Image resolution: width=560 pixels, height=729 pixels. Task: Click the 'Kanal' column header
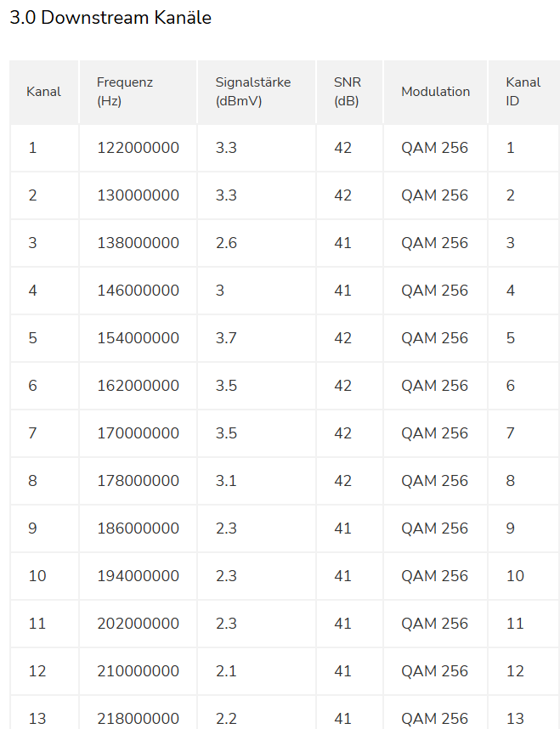click(43, 92)
